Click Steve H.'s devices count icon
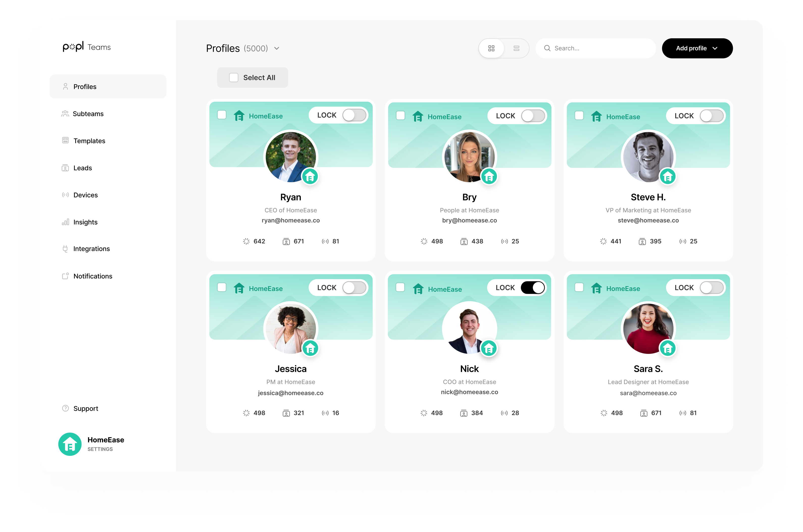The image size is (803, 532). 683,241
